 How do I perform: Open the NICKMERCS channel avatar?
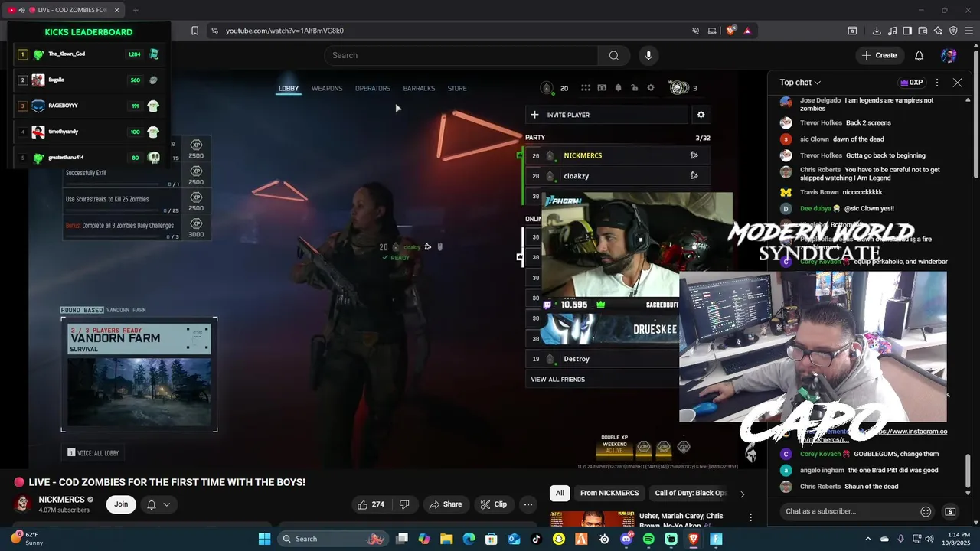[23, 504]
